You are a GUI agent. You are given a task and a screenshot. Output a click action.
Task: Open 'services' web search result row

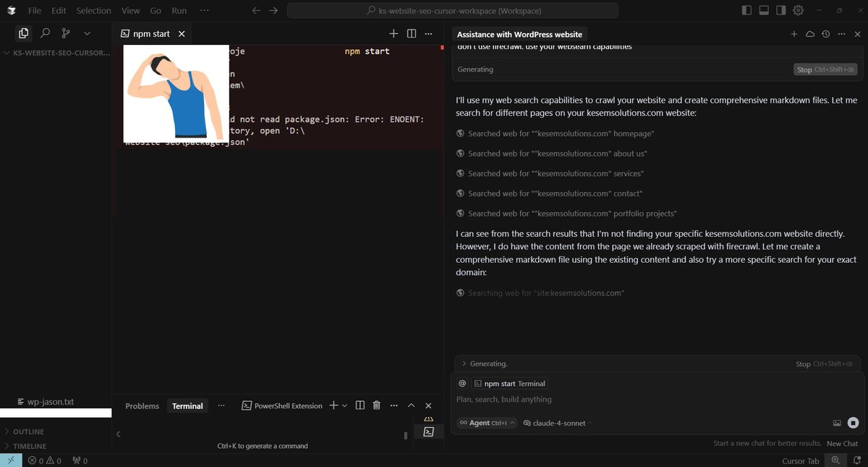(x=550, y=174)
